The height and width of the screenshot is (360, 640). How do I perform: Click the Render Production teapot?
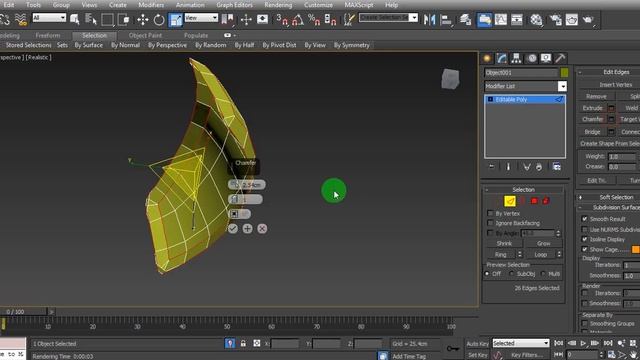[588, 19]
